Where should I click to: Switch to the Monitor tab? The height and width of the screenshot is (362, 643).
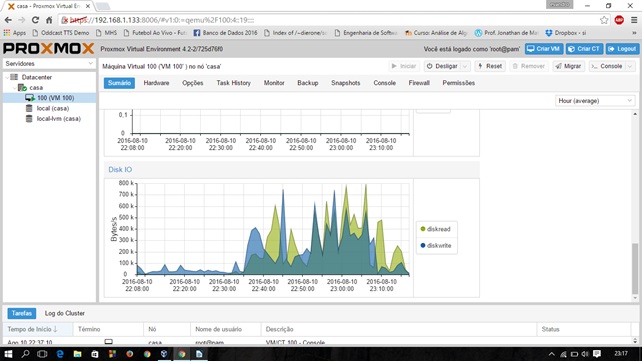click(274, 83)
